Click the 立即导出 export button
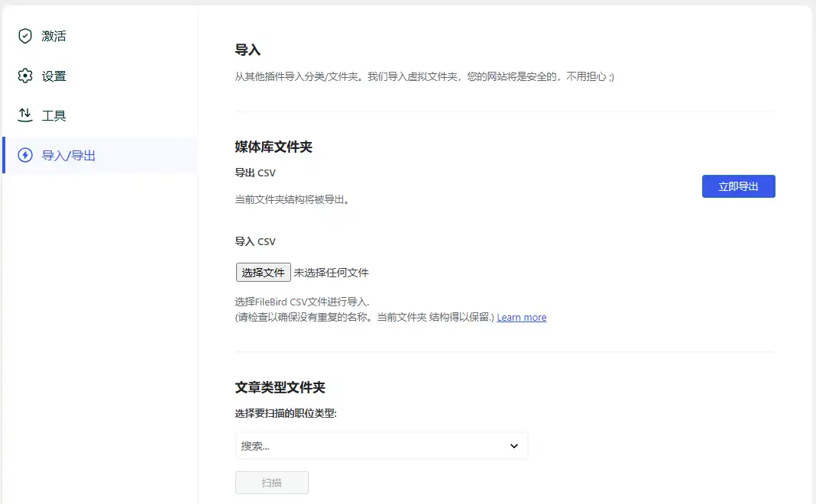Screen dimensions: 816x504 737,186
